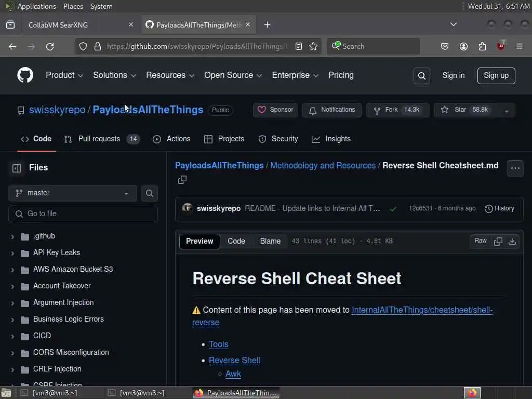Expand the Business Logic Errors folder
The width and height of the screenshot is (532, 399).
point(12,320)
